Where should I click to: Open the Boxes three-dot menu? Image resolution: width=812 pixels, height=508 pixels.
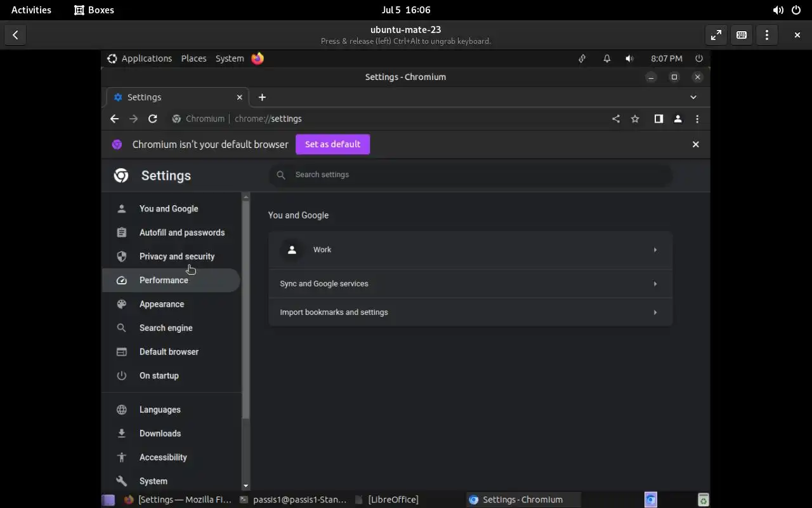coord(767,35)
